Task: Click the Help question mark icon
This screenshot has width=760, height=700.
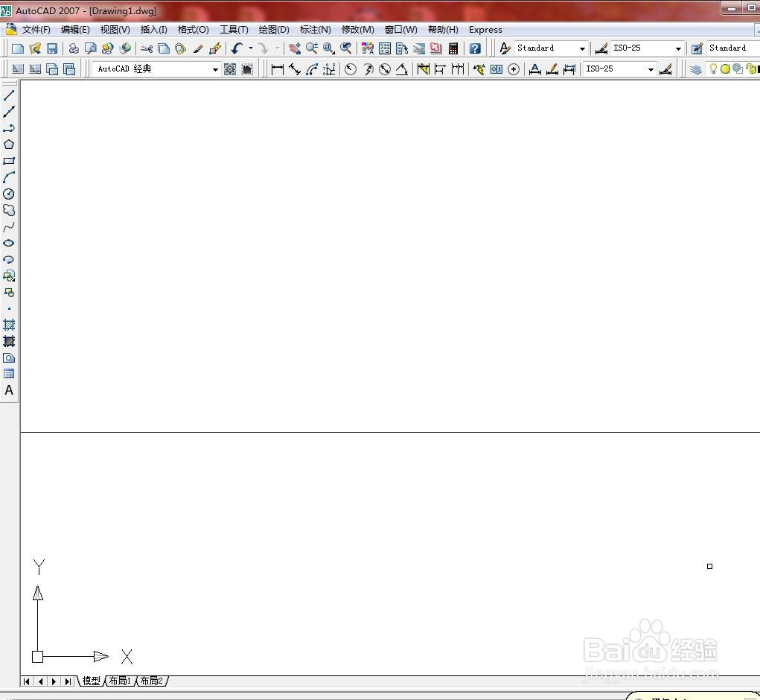Action: click(476, 48)
